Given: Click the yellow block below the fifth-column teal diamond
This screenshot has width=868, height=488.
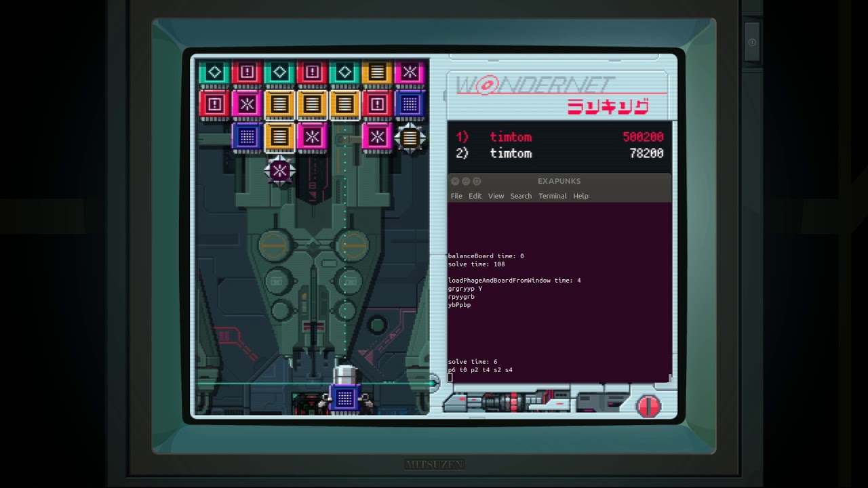Looking at the screenshot, I should (344, 104).
